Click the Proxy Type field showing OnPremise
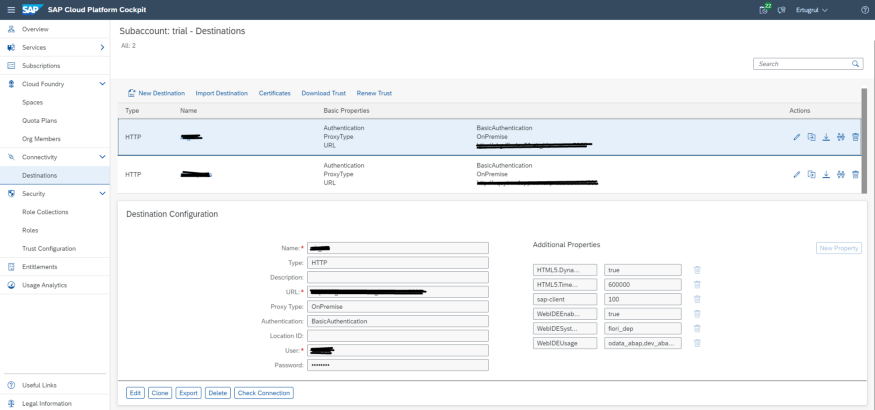The image size is (875, 410). [398, 306]
